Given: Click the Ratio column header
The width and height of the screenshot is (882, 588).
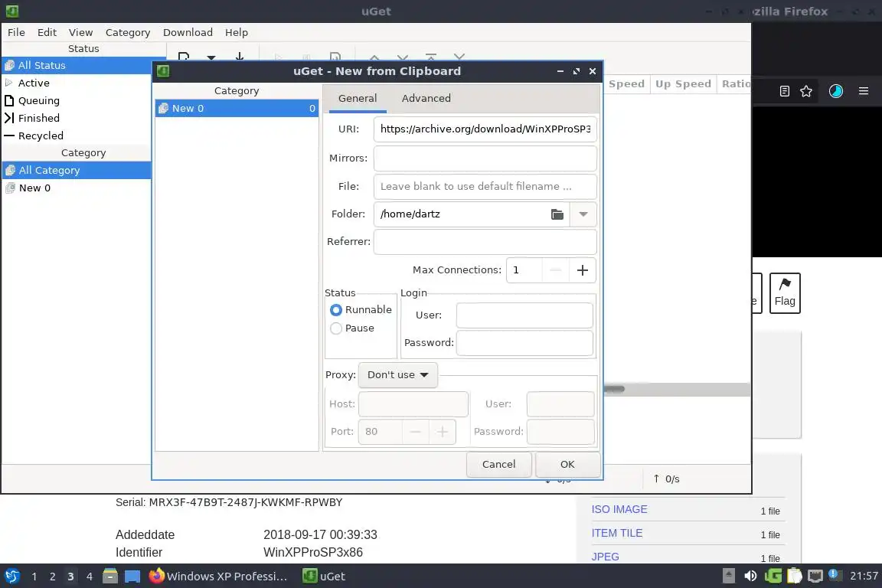Looking at the screenshot, I should pos(735,84).
